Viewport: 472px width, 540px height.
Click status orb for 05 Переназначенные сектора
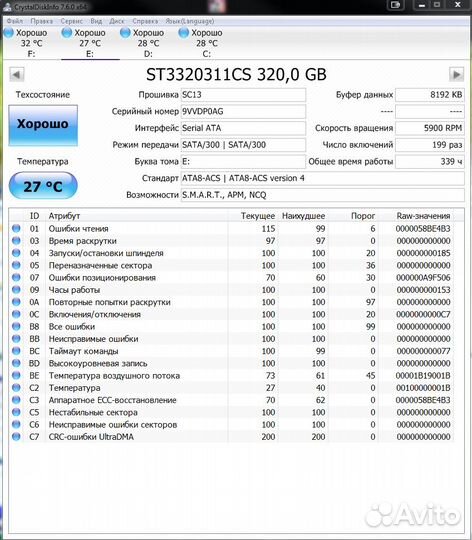tap(16, 265)
